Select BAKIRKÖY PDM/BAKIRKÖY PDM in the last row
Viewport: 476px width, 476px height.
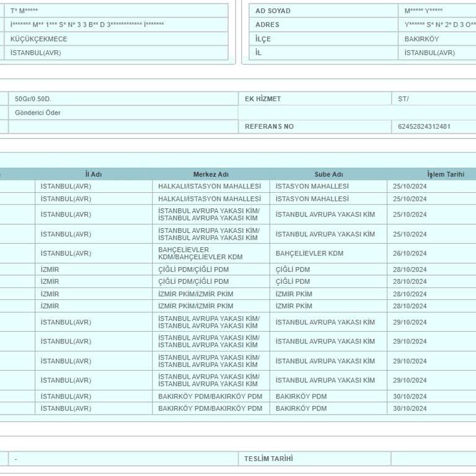pos(210,408)
